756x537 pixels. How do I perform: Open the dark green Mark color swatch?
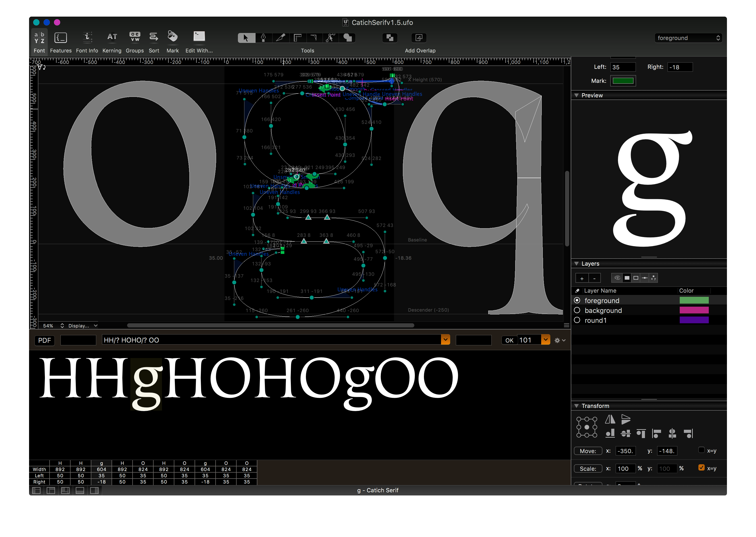coord(623,81)
